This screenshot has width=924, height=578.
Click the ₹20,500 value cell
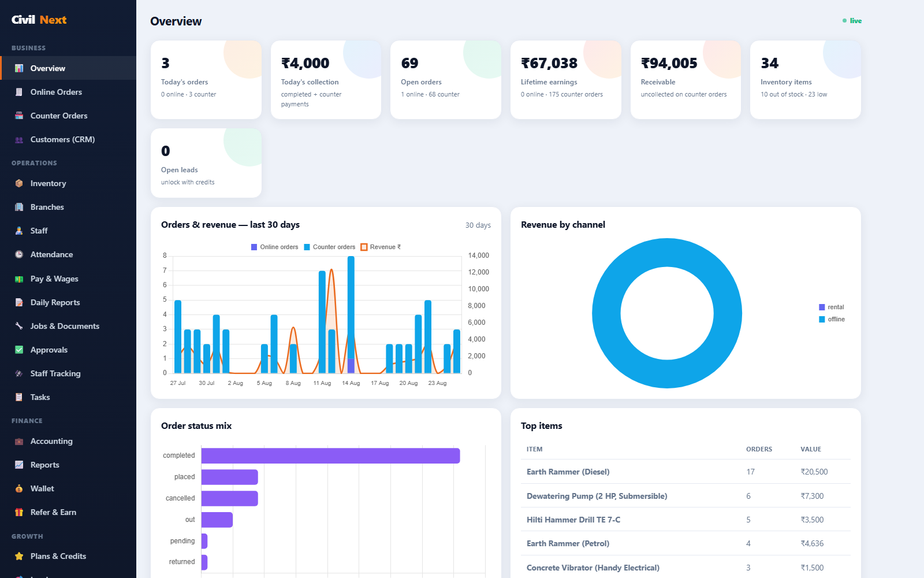click(814, 472)
